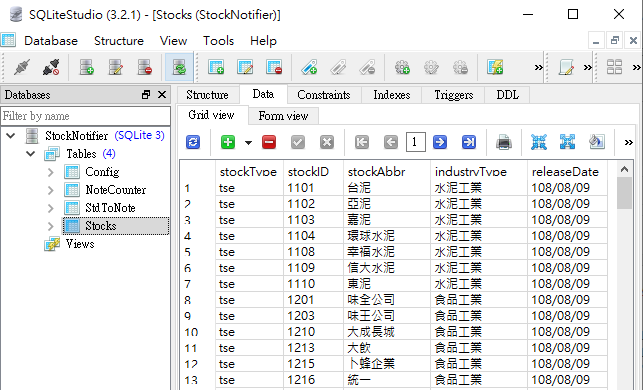Go to previous data page
The height and width of the screenshot is (390, 643).
(x=391, y=142)
